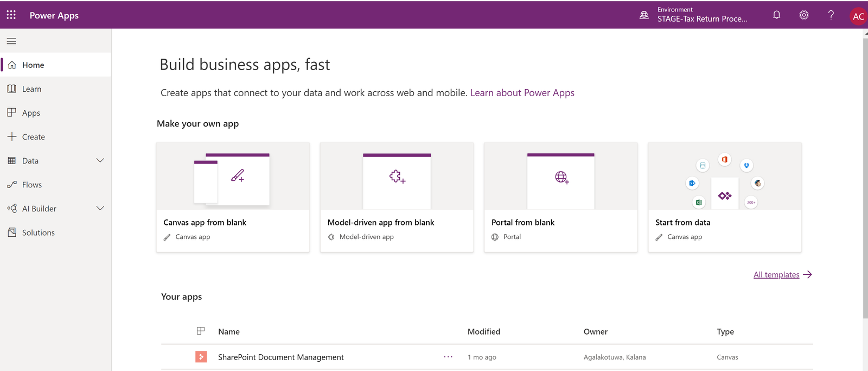Click the environment picker icon
This screenshot has height=371, width=868.
pyautogui.click(x=644, y=15)
